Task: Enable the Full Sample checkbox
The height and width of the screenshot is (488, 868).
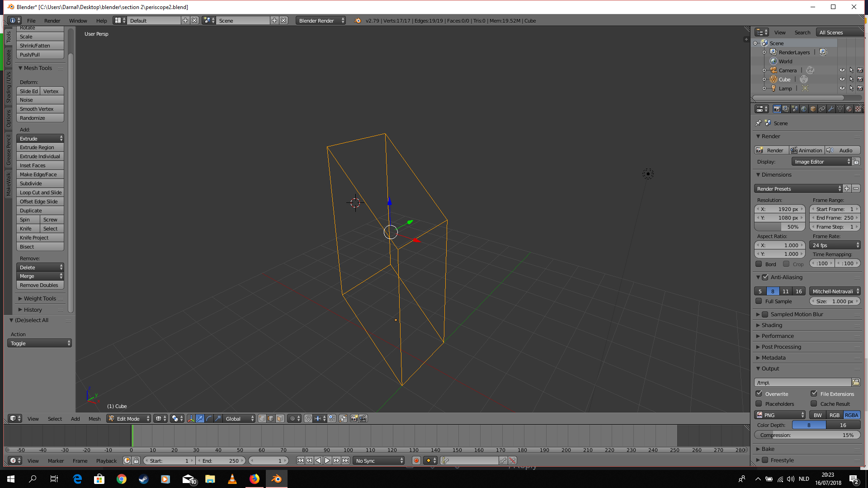Action: (x=759, y=301)
